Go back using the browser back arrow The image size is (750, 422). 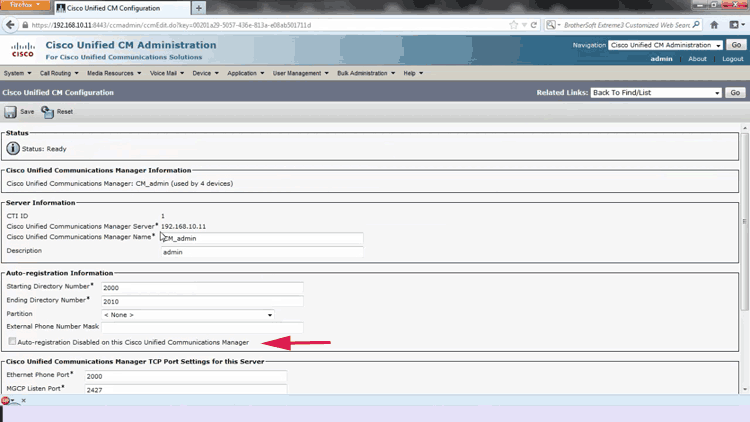pyautogui.click(x=10, y=25)
